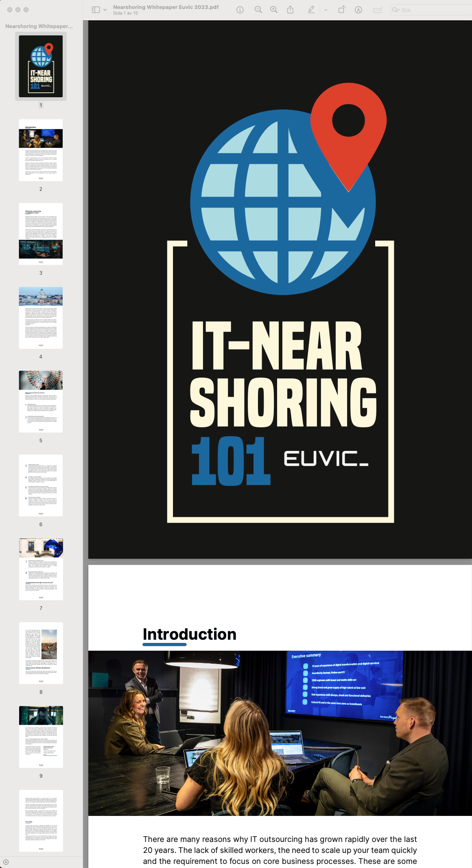472x868 pixels.
Task: Click the IT-NEAR SHORING cover title
Action: click(x=283, y=374)
